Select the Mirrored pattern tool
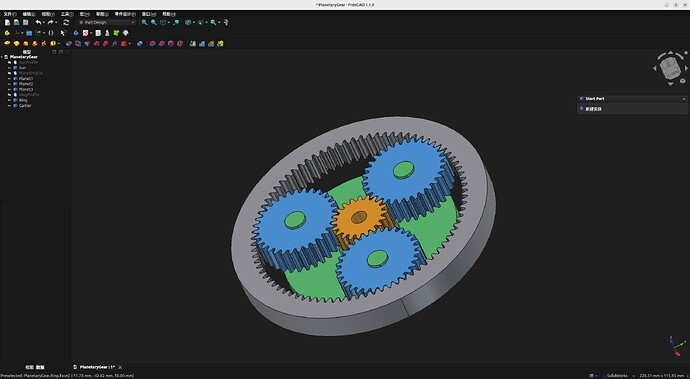The height and width of the screenshot is (379, 690). point(193,44)
